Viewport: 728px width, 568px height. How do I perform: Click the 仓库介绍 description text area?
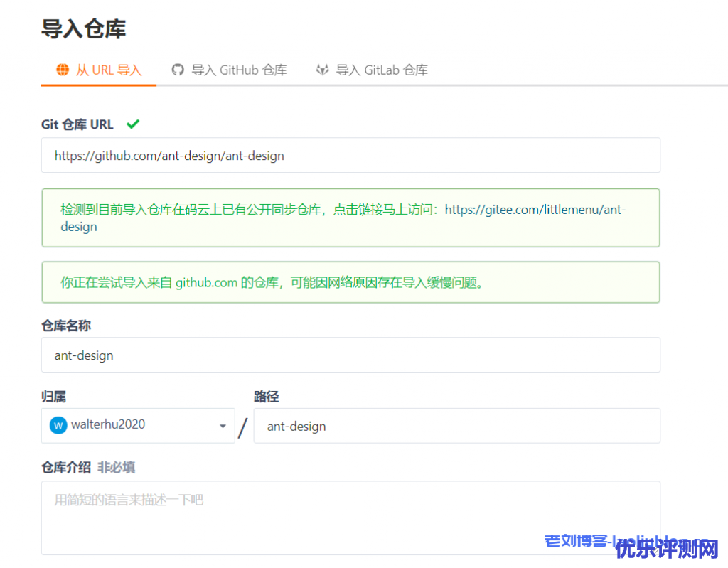350,518
